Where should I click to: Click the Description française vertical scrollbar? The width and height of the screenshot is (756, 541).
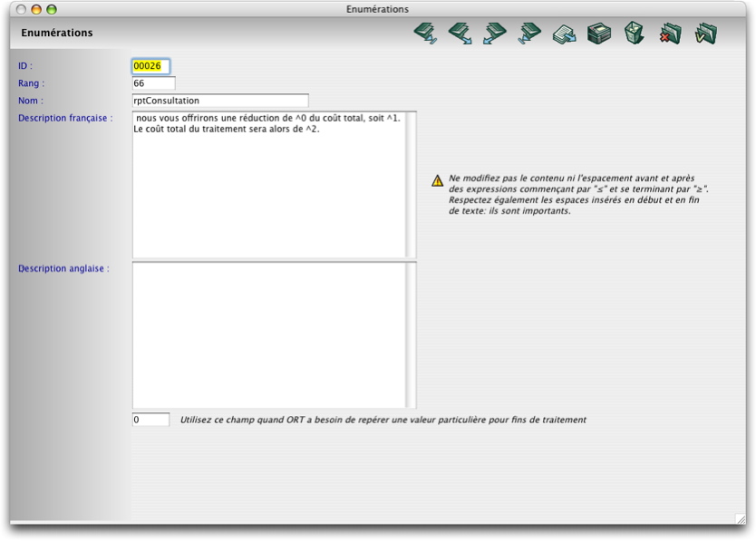[x=411, y=185]
